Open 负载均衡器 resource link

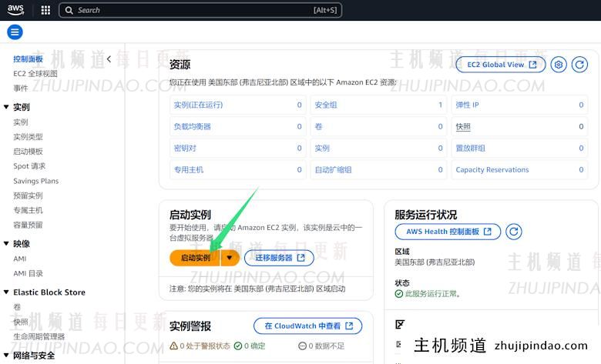tap(193, 126)
